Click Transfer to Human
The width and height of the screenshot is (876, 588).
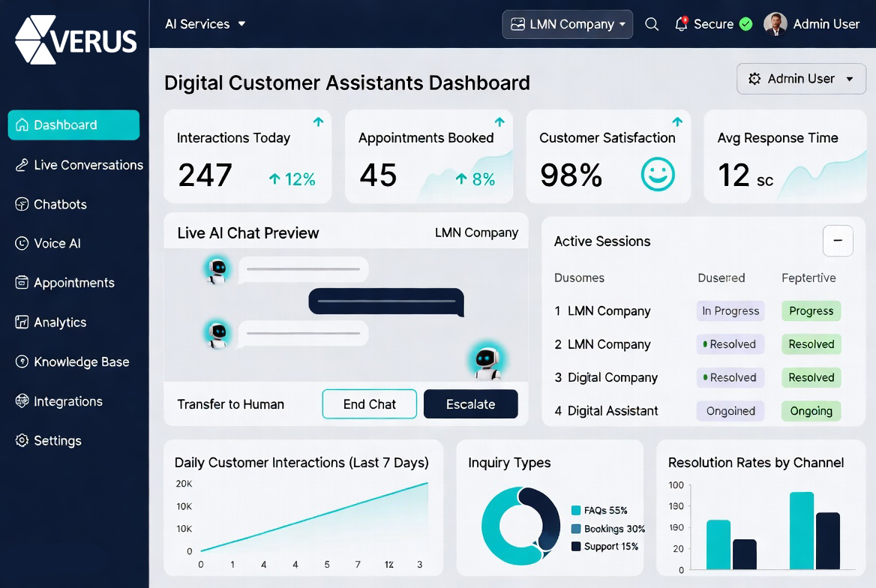click(231, 404)
